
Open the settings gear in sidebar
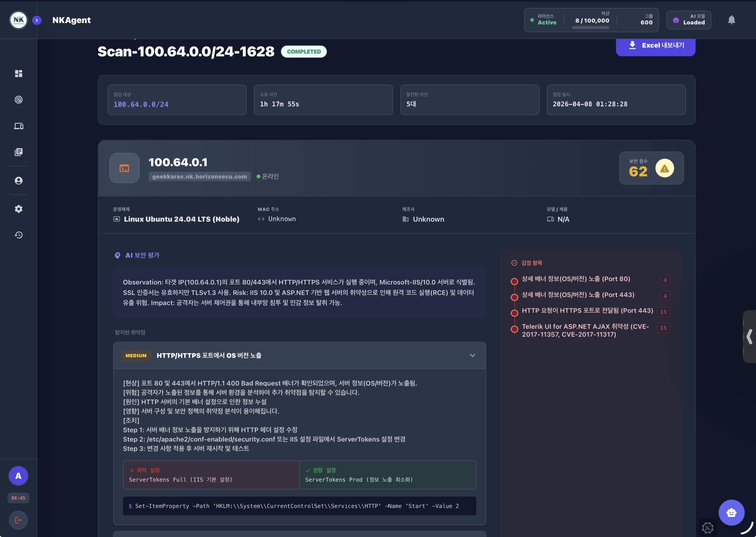(x=18, y=209)
